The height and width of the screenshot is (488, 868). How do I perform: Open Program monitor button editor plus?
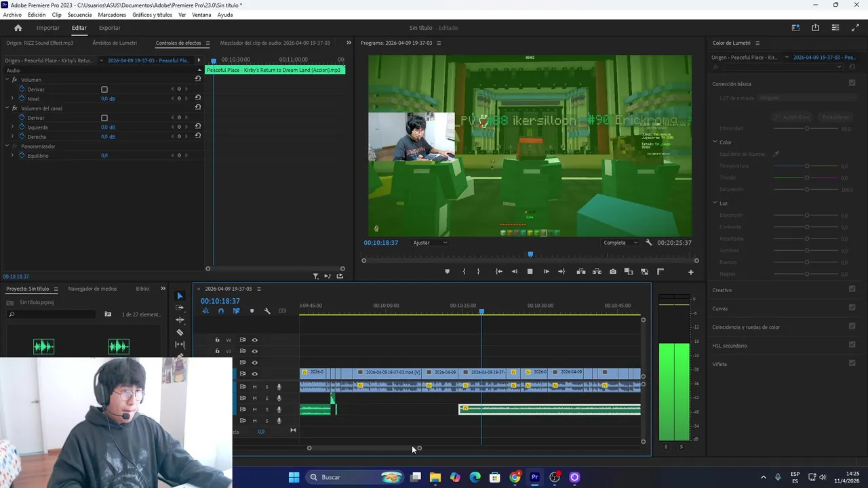click(691, 272)
